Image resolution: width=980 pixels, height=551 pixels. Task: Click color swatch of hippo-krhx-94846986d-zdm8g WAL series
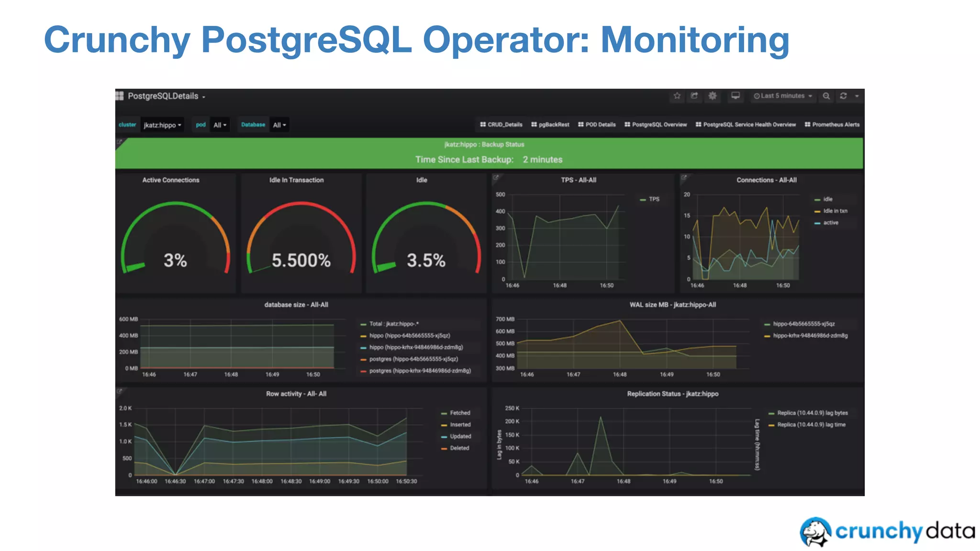767,336
